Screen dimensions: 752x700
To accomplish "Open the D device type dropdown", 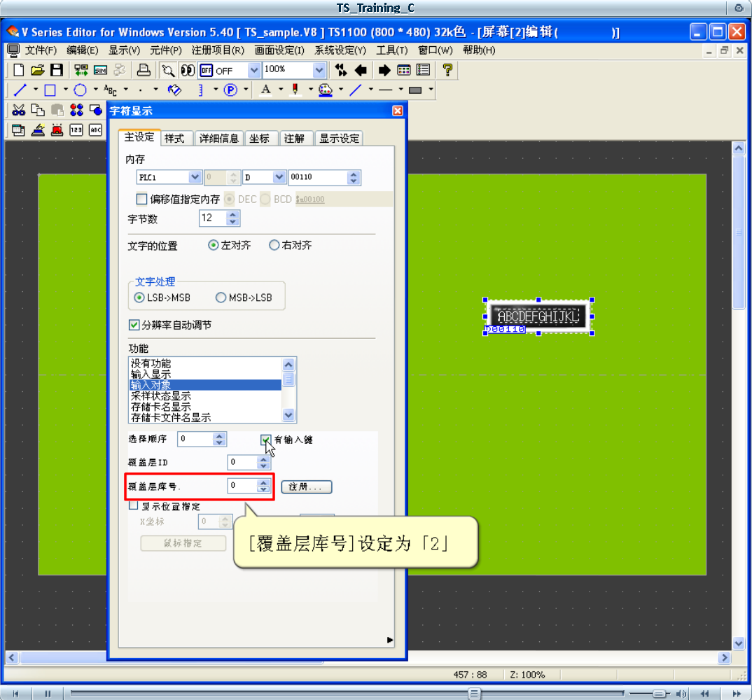I will tap(279, 178).
